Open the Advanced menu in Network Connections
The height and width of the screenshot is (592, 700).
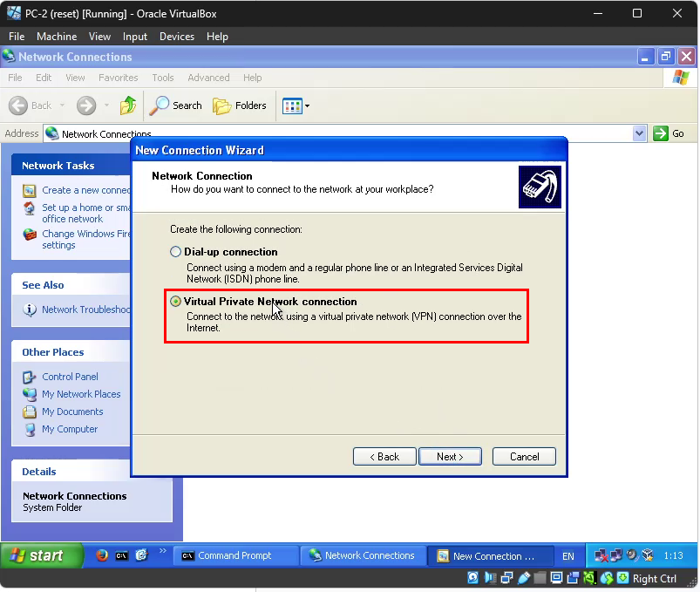point(208,78)
